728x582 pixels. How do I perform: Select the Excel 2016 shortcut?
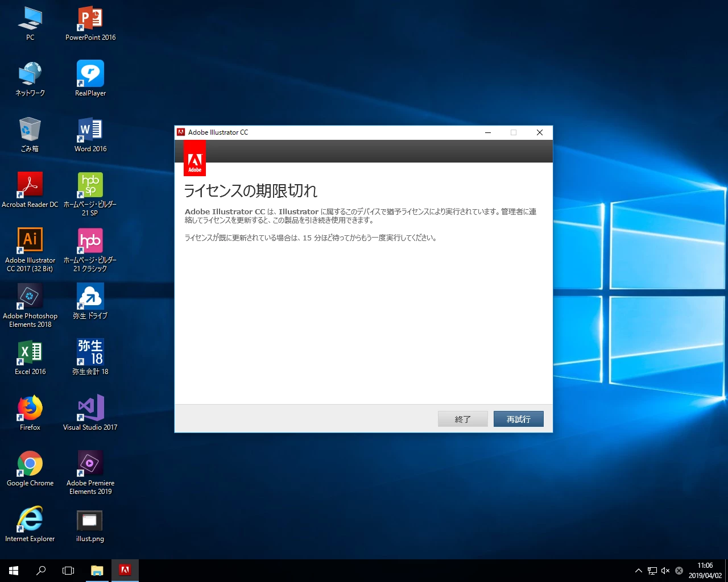coord(30,357)
